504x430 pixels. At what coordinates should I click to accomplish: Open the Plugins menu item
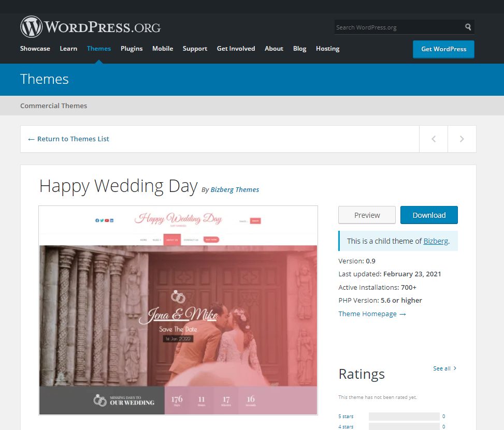click(132, 49)
